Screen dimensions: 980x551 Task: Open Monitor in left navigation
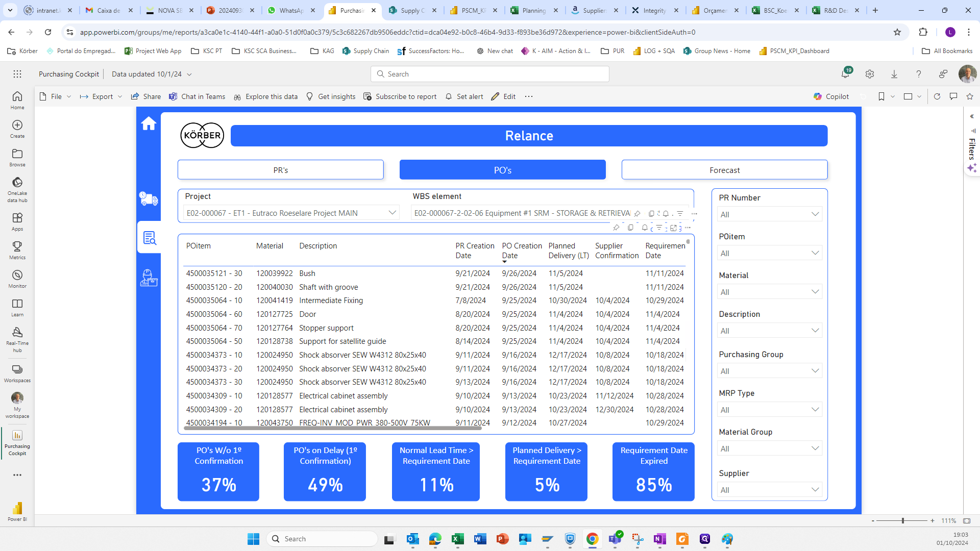point(17,279)
